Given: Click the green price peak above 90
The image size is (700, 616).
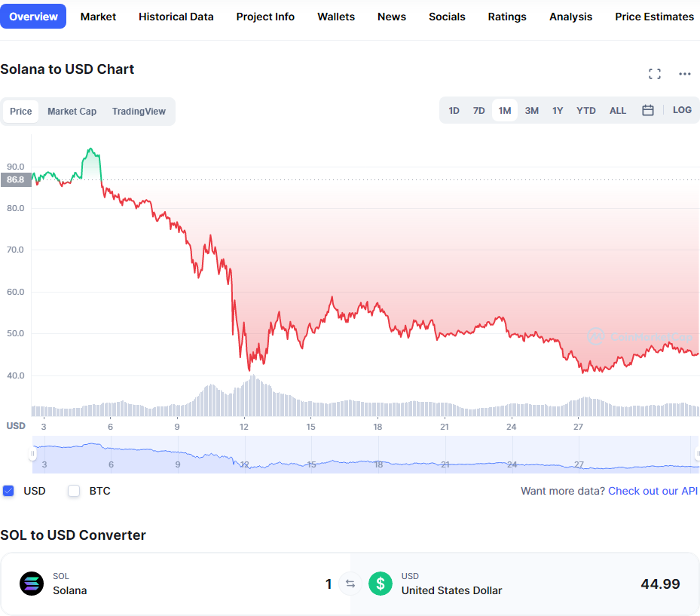Looking at the screenshot, I should pyautogui.click(x=91, y=150).
